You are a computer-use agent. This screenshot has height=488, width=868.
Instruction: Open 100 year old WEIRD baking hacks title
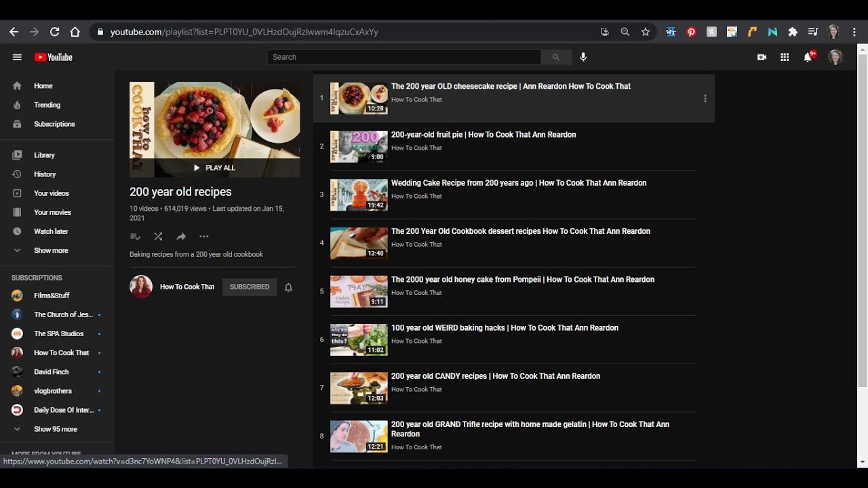[505, 328]
